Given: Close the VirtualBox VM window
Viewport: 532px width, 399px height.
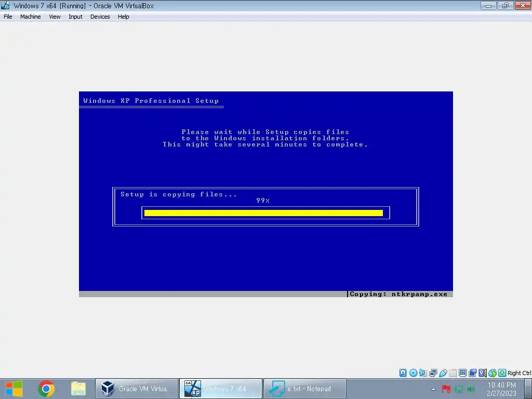Looking at the screenshot, I should [523, 5].
